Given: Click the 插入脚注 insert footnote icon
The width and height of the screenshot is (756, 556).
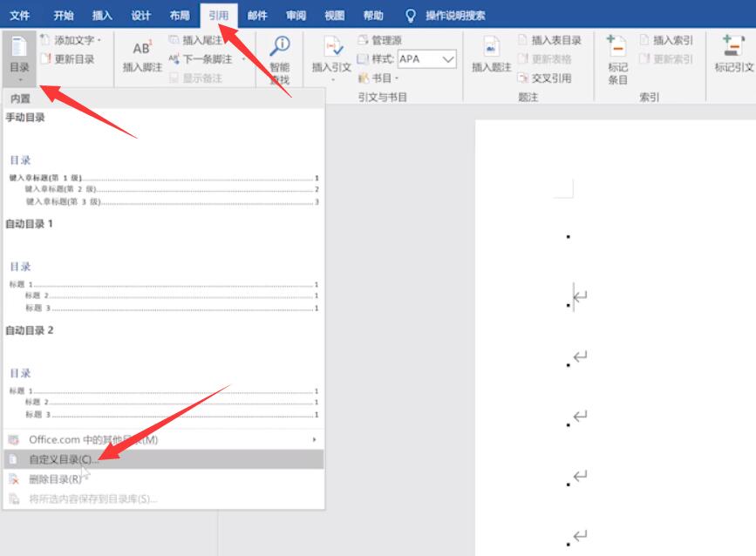Looking at the screenshot, I should [141, 48].
